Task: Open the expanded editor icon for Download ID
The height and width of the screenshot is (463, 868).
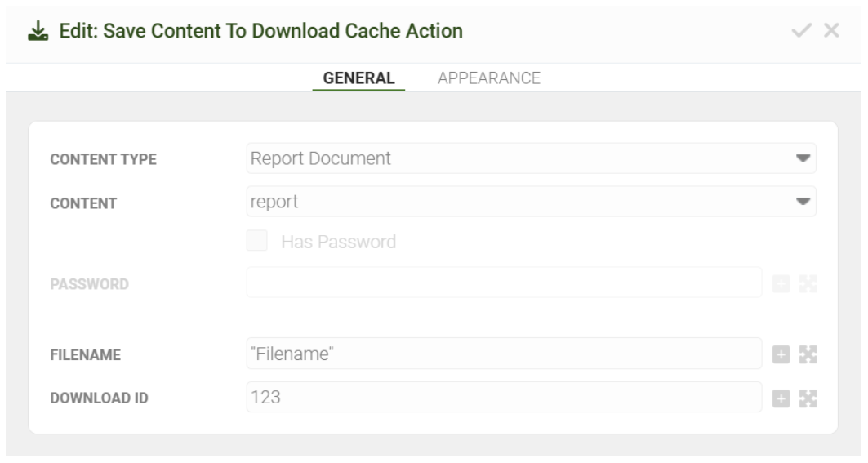Action: (808, 398)
